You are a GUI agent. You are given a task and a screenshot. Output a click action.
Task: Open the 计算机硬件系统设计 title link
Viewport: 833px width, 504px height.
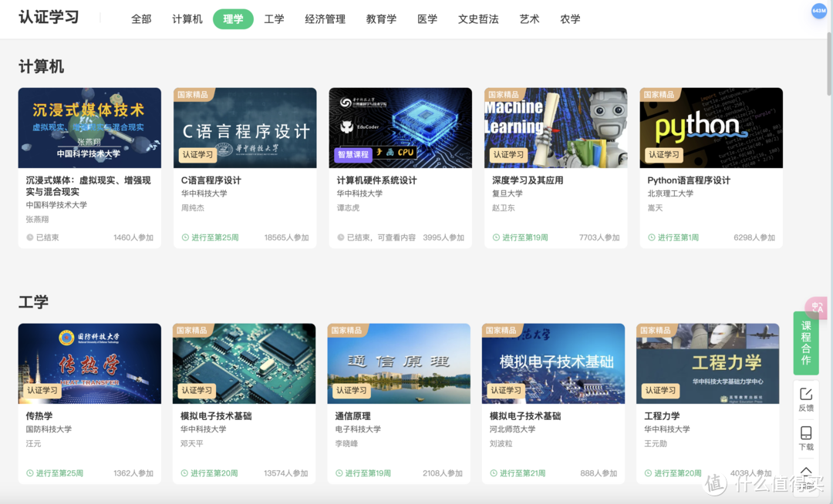point(376,180)
